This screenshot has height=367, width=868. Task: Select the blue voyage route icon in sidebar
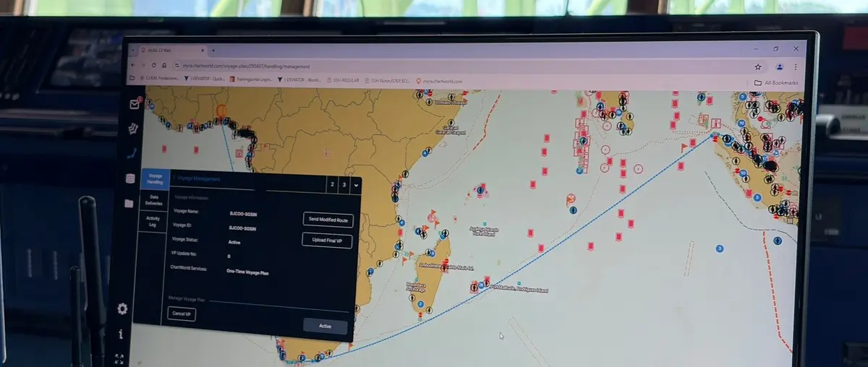[x=132, y=153]
